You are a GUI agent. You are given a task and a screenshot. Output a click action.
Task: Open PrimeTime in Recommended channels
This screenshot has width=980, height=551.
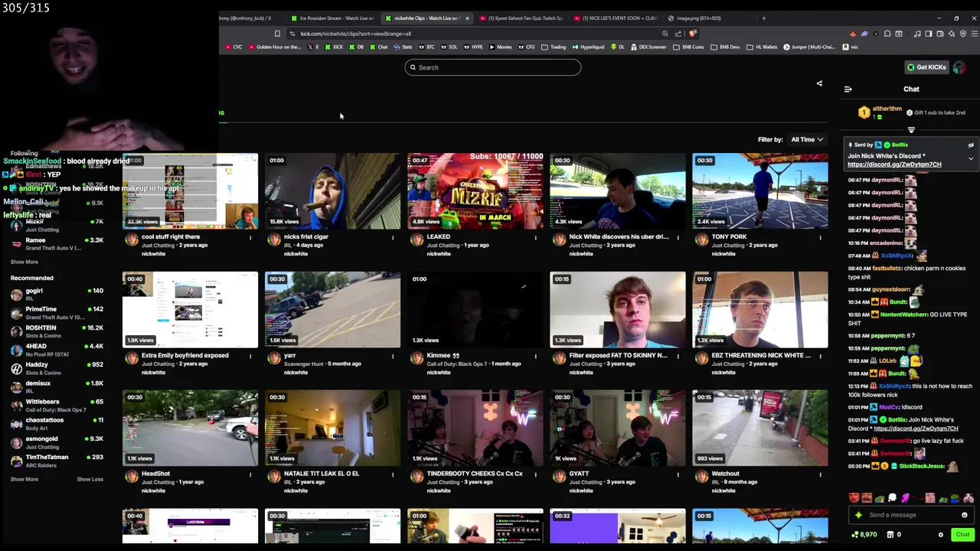click(x=57, y=312)
